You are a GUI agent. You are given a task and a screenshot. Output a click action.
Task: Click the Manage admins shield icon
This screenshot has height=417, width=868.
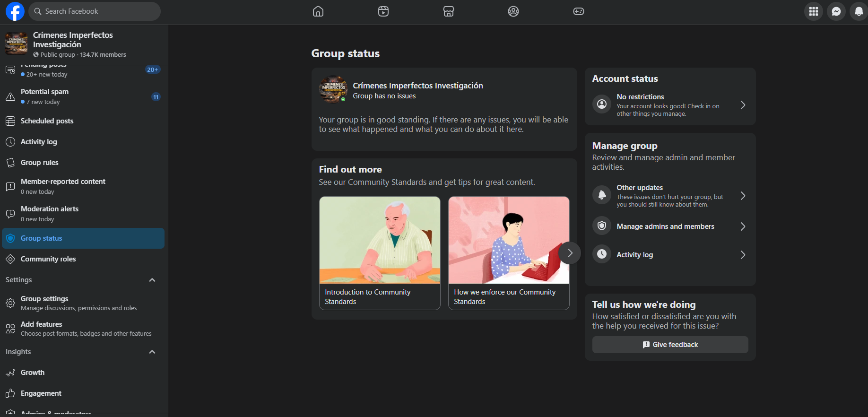602,226
